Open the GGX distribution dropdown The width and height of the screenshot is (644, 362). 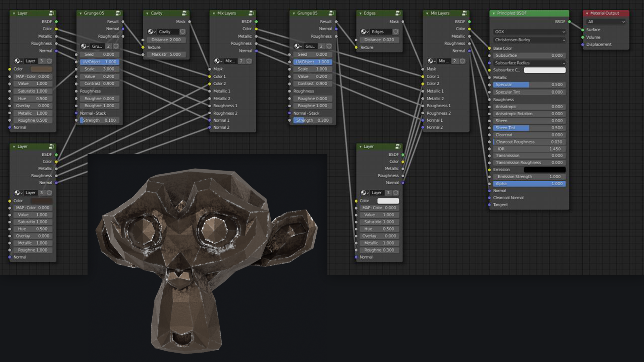click(529, 32)
